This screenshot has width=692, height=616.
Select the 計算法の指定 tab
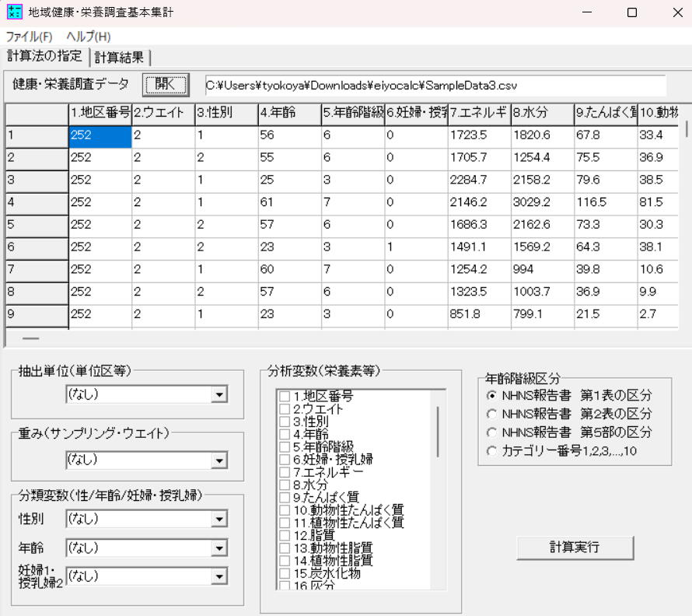pyautogui.click(x=44, y=56)
